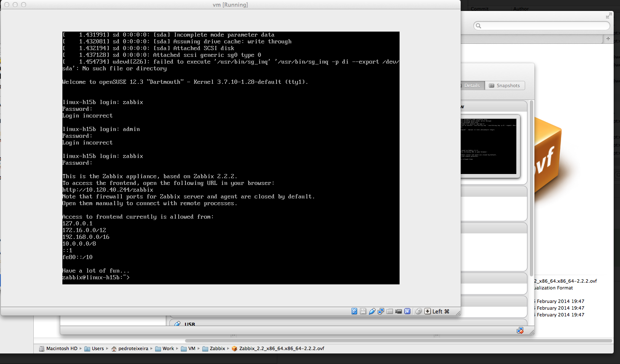Viewport: 620px width, 364px height.
Task: Click the Finder search field
Action: 542,26
